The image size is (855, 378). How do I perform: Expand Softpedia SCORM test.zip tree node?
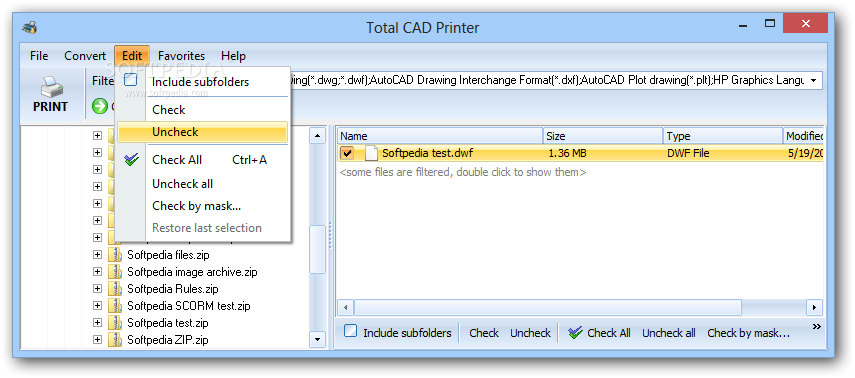(x=97, y=305)
